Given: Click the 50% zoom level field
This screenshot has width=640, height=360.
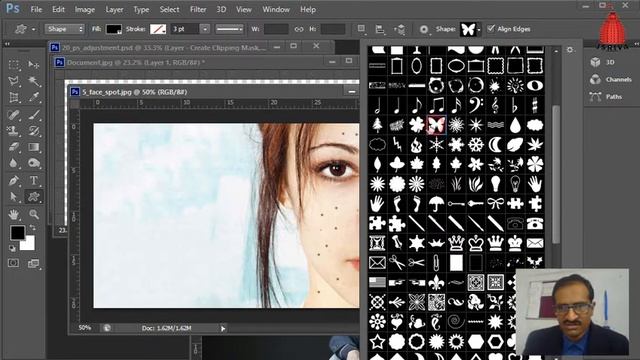Looking at the screenshot, I should [84, 328].
